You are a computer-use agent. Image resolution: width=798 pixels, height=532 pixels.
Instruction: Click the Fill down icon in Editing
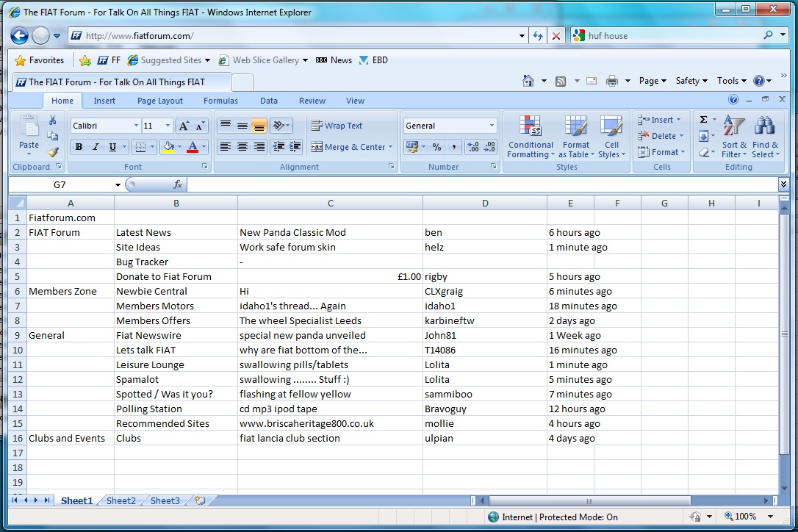(x=703, y=136)
